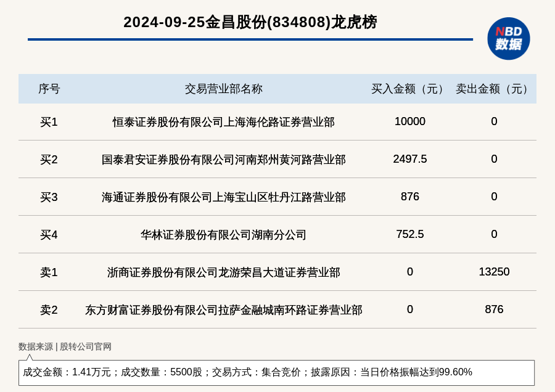This screenshot has height=392, width=555.
Task: Click the 买1 sell amount 0
Action: click(x=494, y=121)
